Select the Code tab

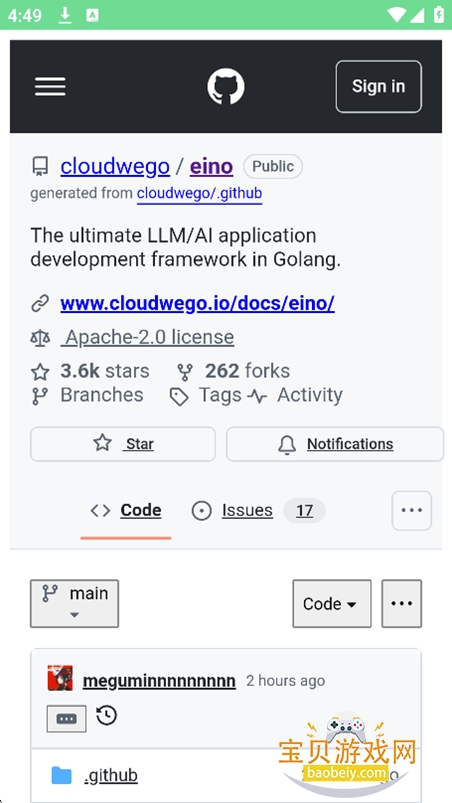point(126,511)
